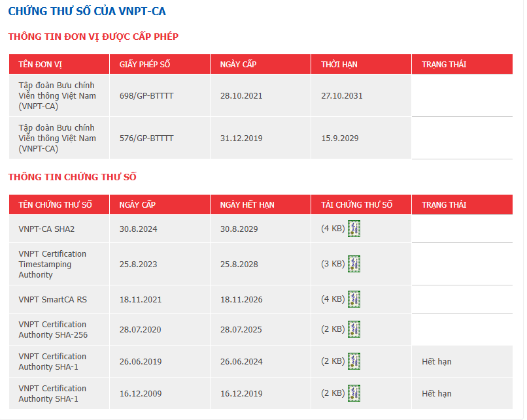Select expiry term 27.10.2031
This screenshot has width=527, height=420.
[342, 95]
